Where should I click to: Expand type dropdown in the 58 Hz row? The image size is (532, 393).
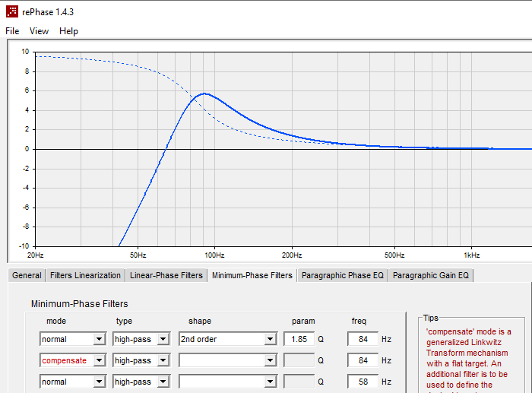tap(163, 382)
